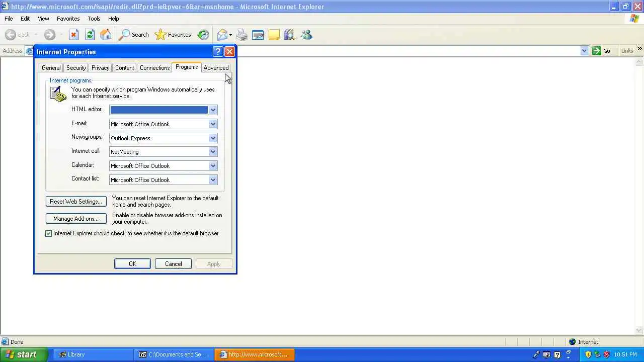This screenshot has width=644, height=362.
Task: Click the Manage Add-ons button
Action: [x=76, y=219]
